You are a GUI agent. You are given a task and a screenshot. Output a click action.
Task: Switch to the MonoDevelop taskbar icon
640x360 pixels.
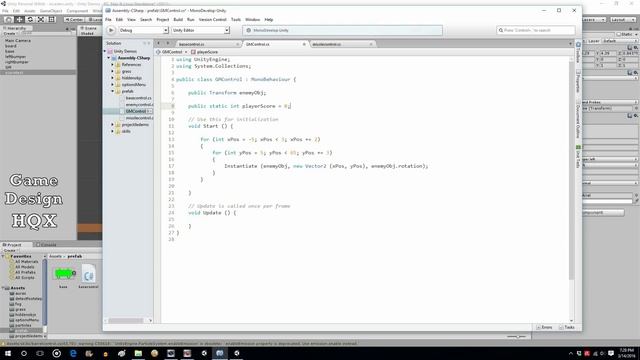point(220,353)
